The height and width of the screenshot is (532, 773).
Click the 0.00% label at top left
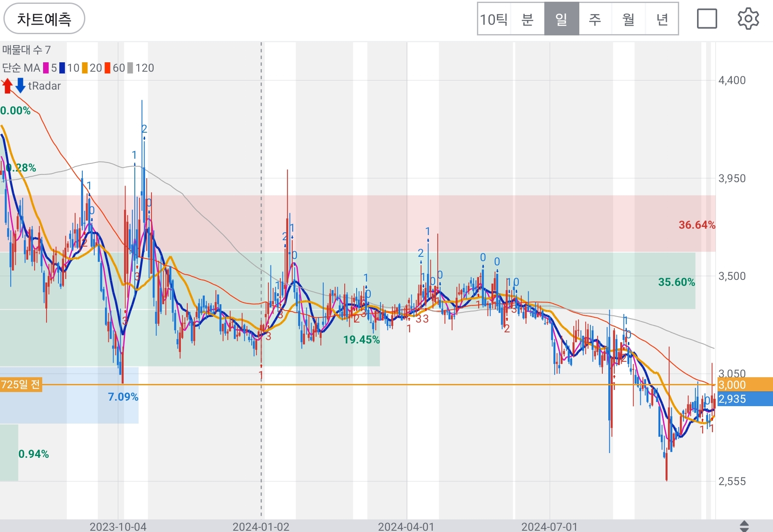point(15,111)
